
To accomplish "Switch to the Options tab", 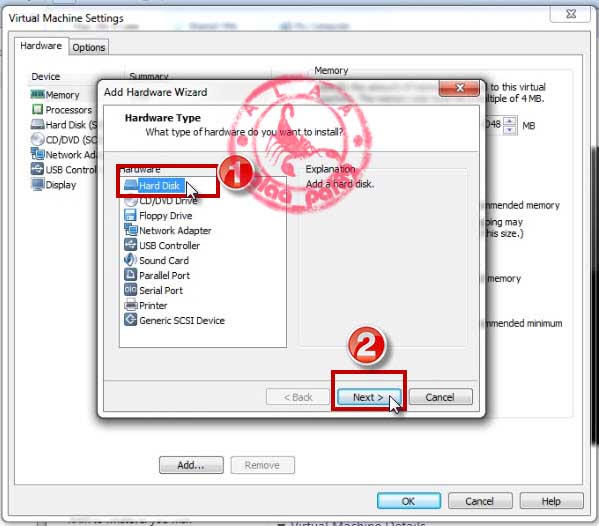I will tap(89, 47).
